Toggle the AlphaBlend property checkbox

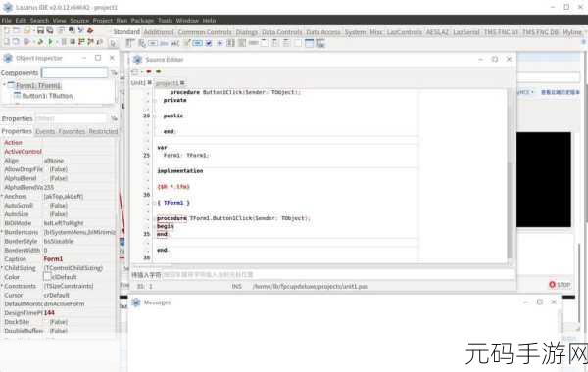pos(46,178)
